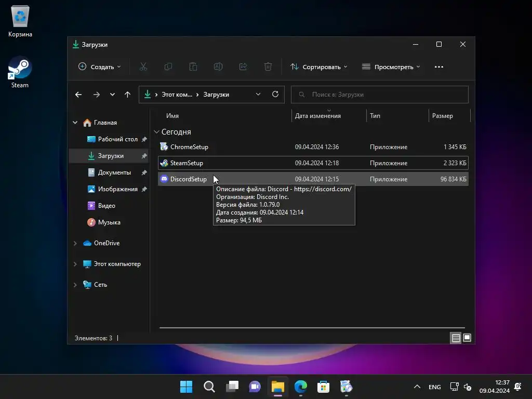The width and height of the screenshot is (532, 399).
Task: Select Видео in sidebar
Action: point(109,206)
